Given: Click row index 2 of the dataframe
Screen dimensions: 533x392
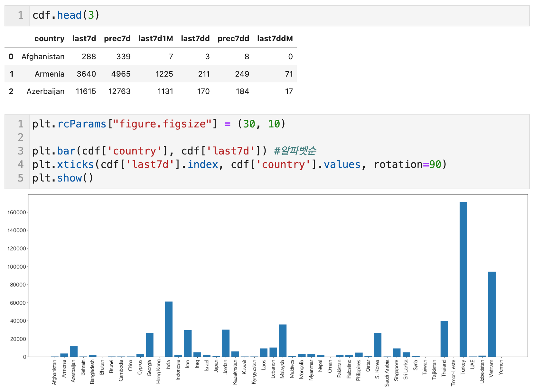Looking at the screenshot, I should (11, 91).
